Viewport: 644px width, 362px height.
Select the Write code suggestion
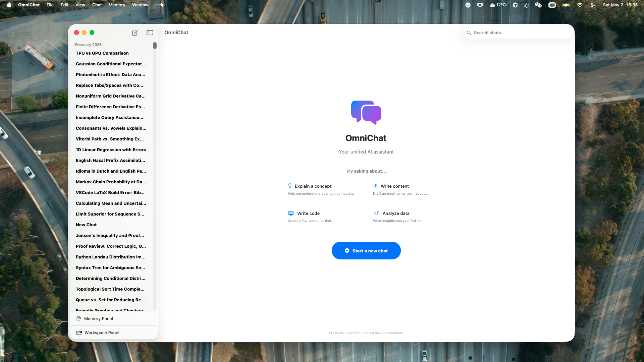point(311,217)
